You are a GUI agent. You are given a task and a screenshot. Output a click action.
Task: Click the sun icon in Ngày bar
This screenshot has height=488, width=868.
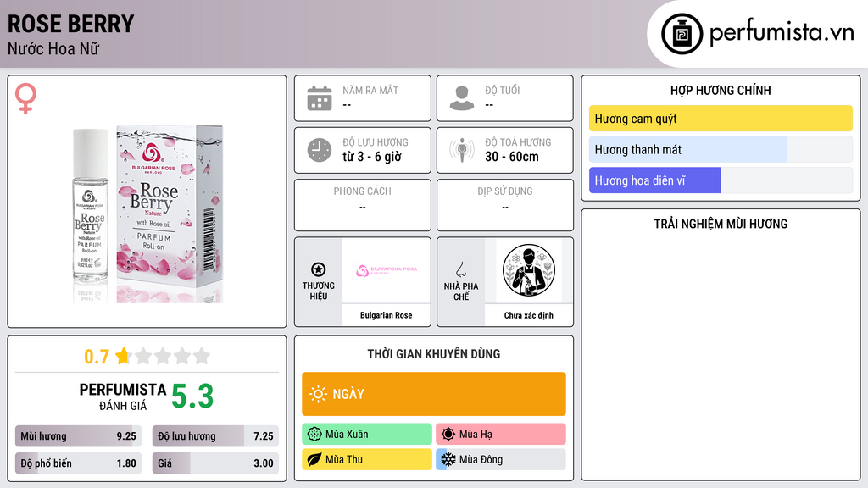319,394
